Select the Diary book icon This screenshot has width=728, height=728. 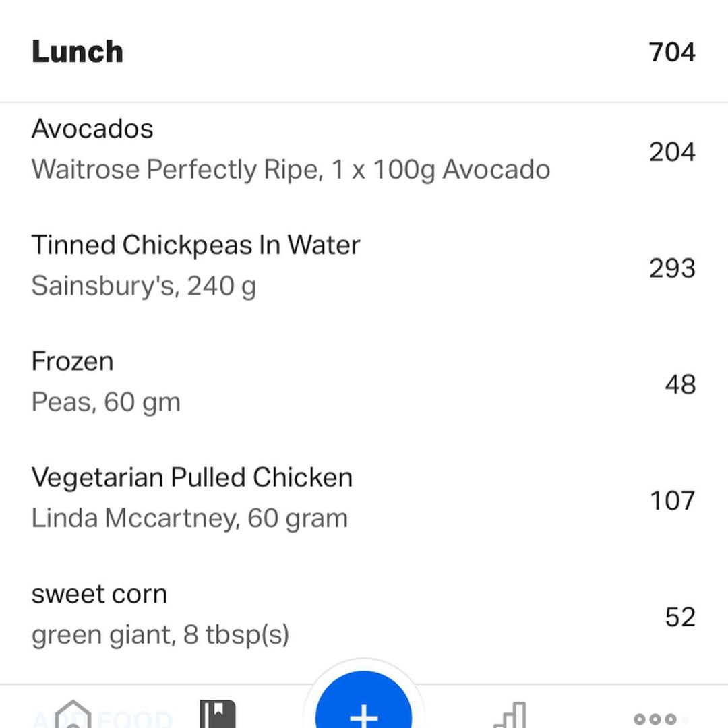[218, 714]
